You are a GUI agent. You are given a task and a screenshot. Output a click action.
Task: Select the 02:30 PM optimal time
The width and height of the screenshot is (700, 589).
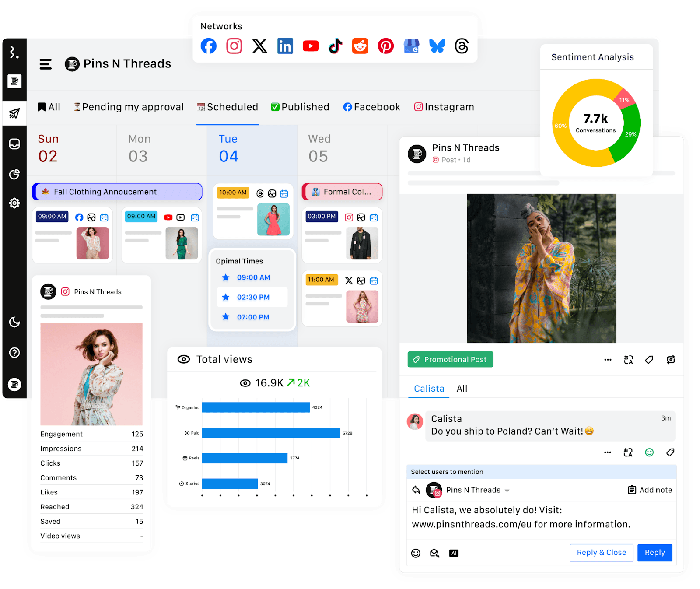coord(252,297)
